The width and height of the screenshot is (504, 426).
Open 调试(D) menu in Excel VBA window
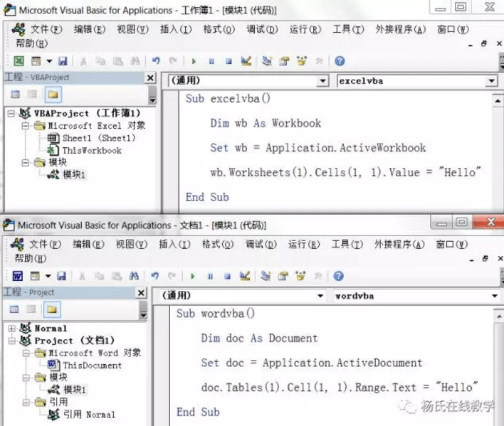click(x=262, y=30)
